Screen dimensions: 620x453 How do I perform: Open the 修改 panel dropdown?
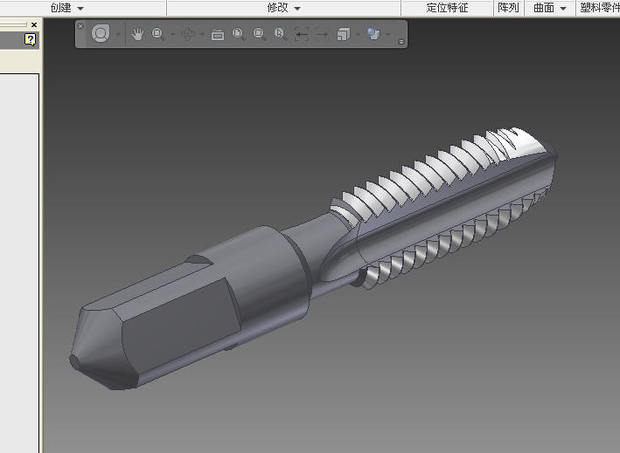[284, 8]
